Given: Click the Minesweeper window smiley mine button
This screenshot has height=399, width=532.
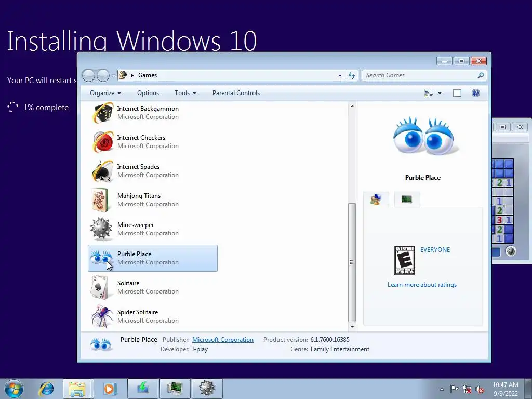Looking at the screenshot, I should point(511,251).
